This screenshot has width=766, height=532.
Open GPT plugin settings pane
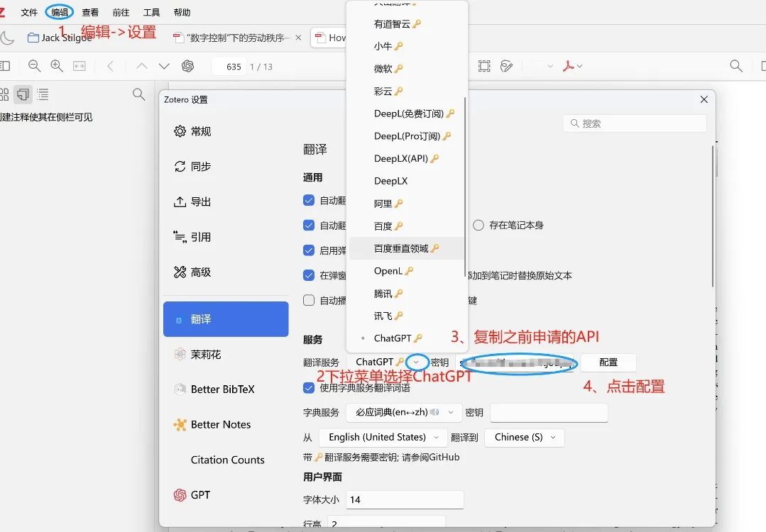point(226,495)
